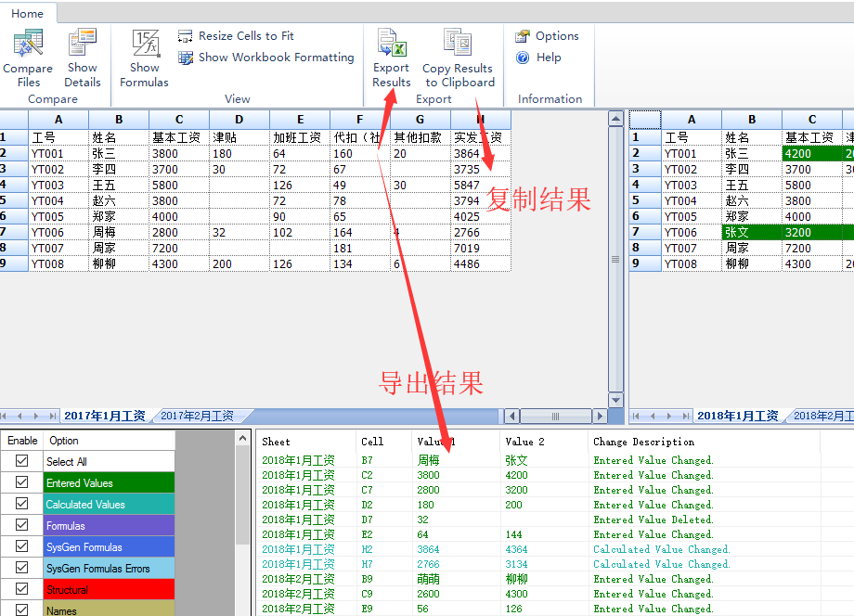Click Resize Cells to Fit
The height and width of the screenshot is (616, 854).
coord(236,36)
